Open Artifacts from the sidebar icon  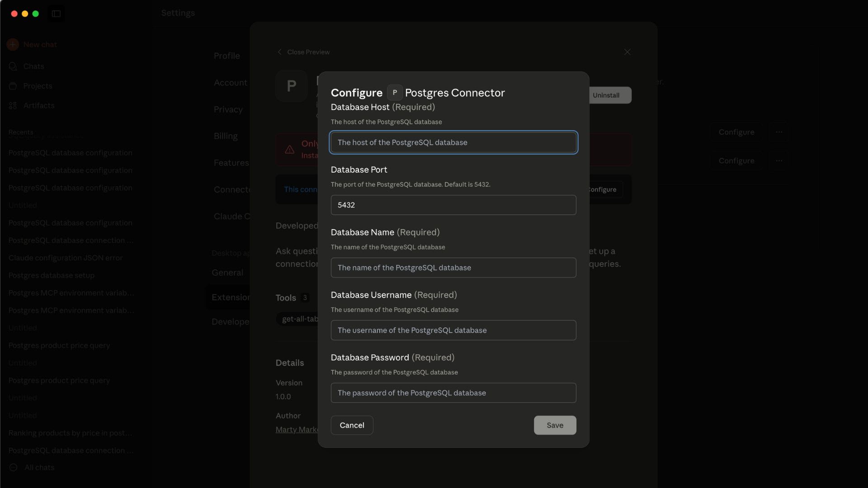13,105
